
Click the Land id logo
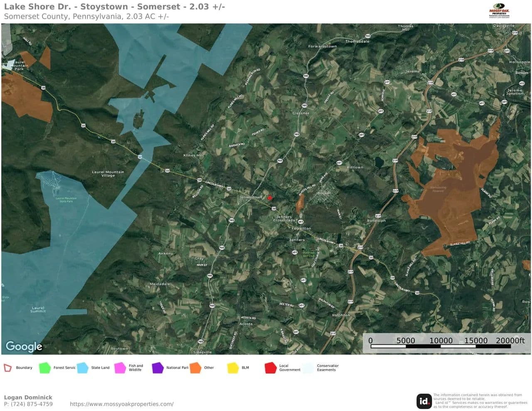[x=424, y=401]
